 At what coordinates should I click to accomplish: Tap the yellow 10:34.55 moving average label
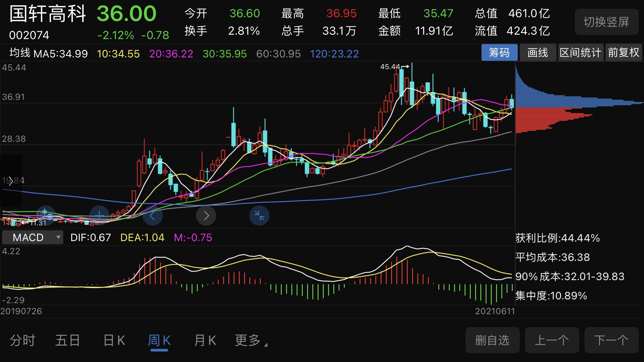pos(118,54)
